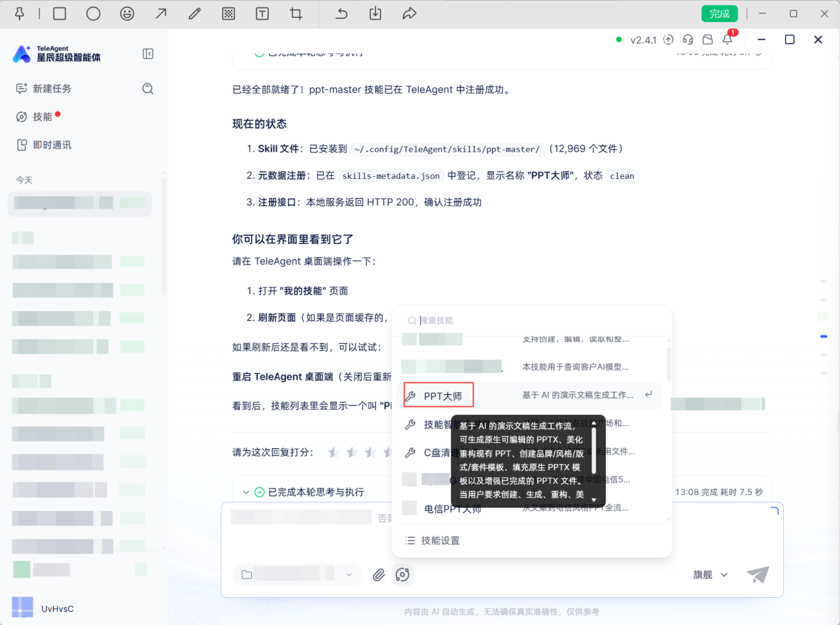Viewport: 840px width, 625px height.
Task: Select the pin tool in screenshot toolbar
Action: coord(19,13)
